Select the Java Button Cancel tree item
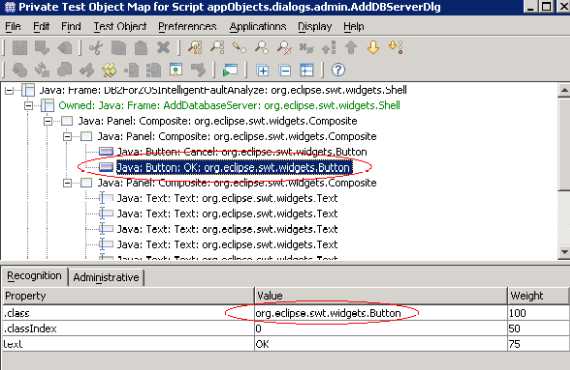This screenshot has width=570, height=370. click(x=242, y=152)
